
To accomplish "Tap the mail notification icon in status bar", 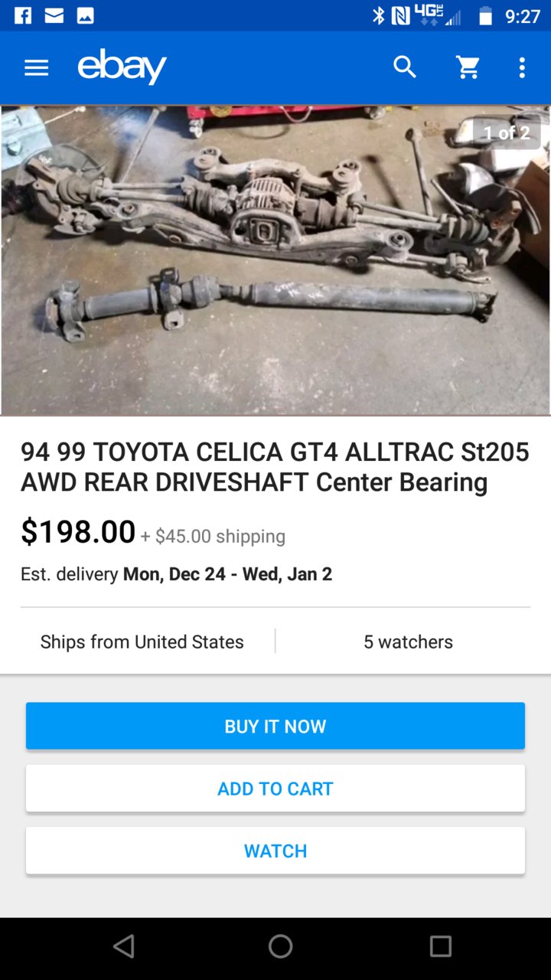I will click(x=54, y=15).
